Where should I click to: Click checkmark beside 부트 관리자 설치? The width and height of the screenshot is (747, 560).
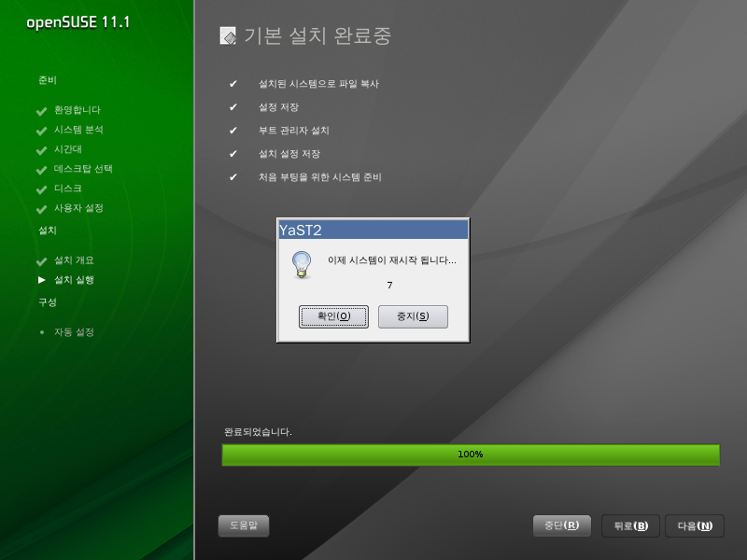tap(233, 131)
